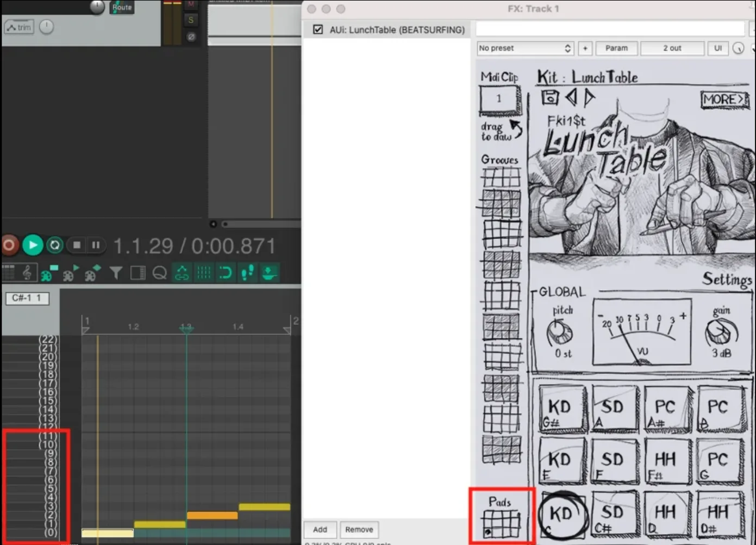Click the dock editor window icon

138,272
